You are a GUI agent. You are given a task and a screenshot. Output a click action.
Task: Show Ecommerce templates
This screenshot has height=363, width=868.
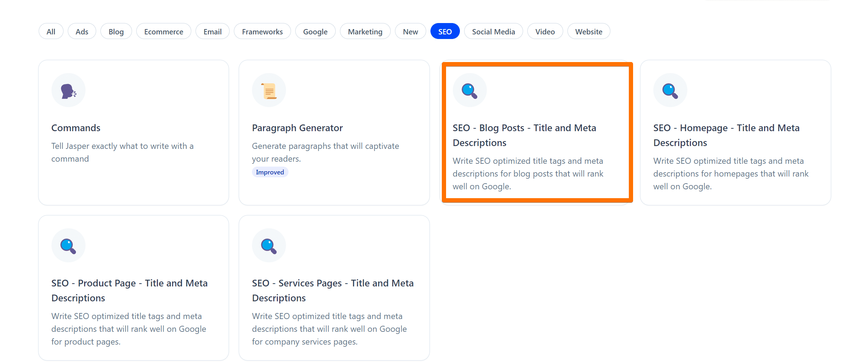164,32
